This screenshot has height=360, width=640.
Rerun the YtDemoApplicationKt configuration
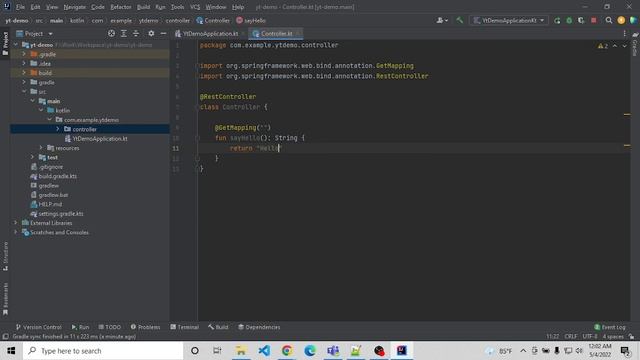557,20
